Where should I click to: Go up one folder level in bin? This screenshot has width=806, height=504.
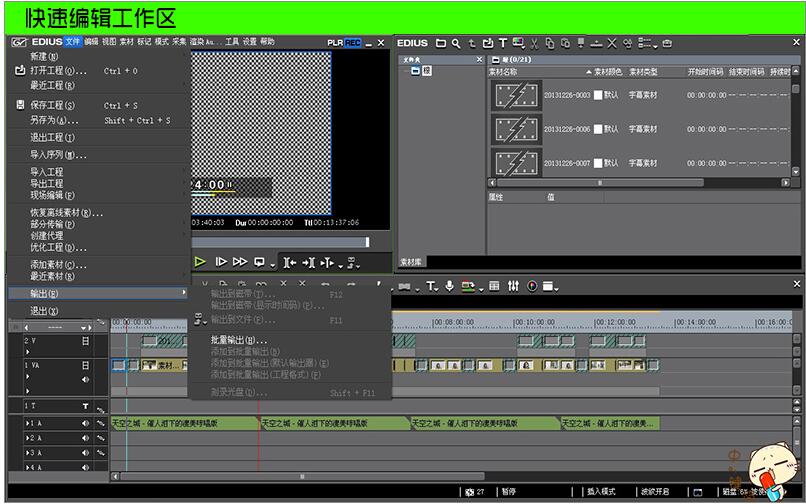coord(472,43)
